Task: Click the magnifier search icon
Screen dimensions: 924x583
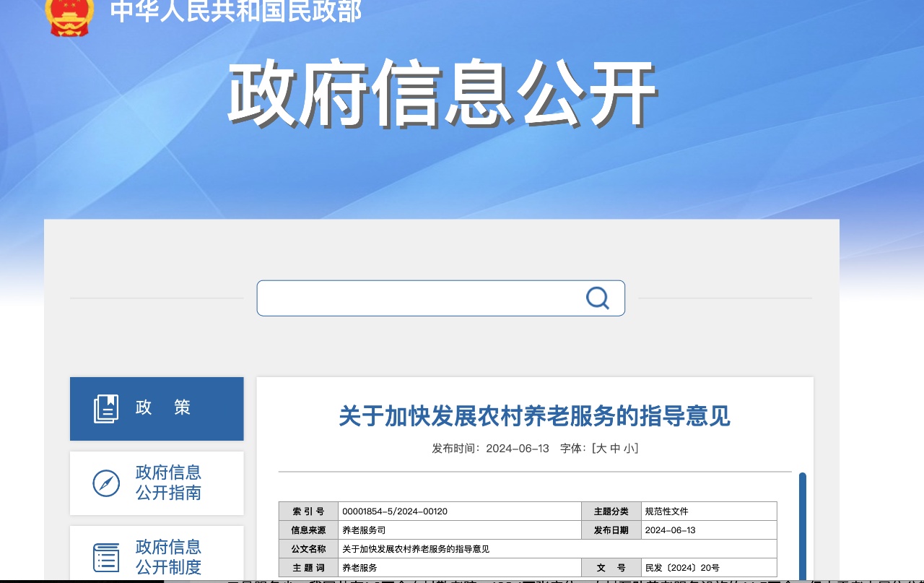Action: pyautogui.click(x=597, y=298)
